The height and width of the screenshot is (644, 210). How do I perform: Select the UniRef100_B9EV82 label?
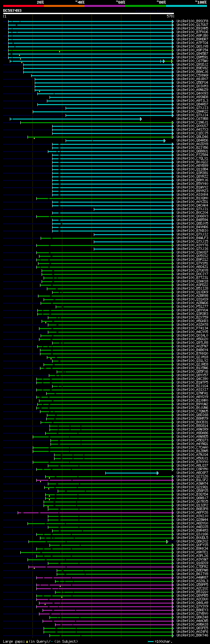tap(192, 68)
